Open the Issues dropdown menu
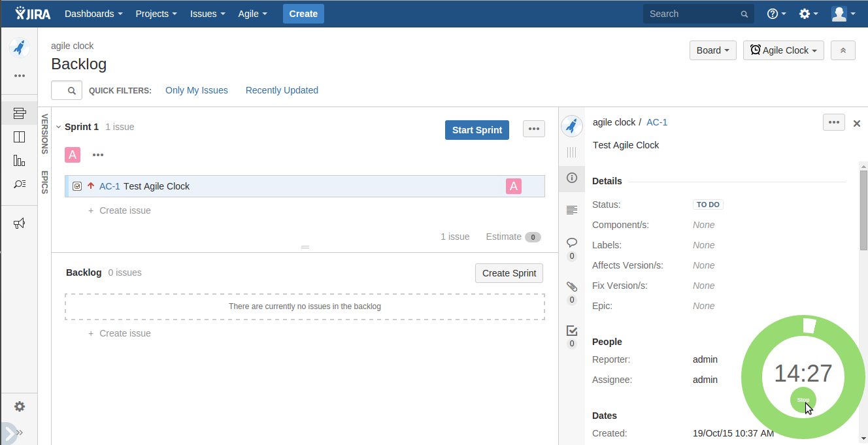868x445 pixels. click(208, 14)
